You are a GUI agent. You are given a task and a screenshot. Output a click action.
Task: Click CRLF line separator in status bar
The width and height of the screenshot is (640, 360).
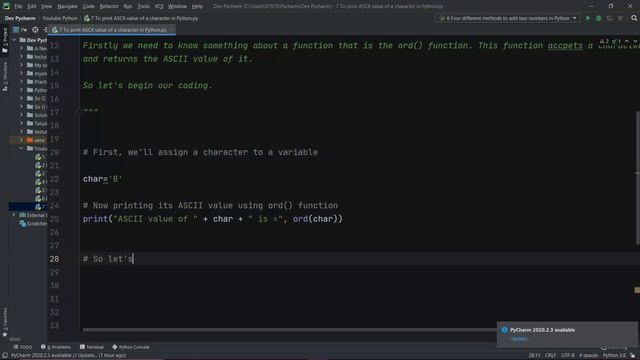551,356
